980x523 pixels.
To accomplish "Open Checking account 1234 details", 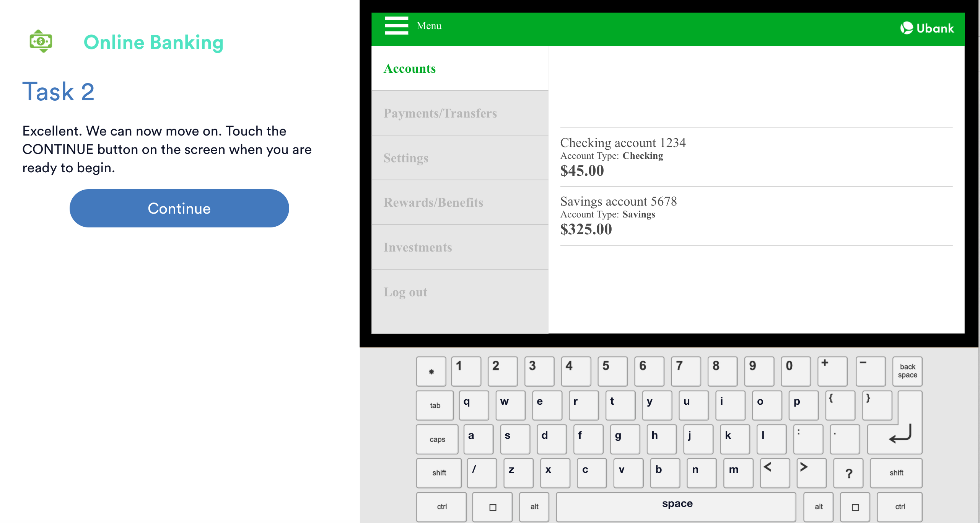I will coord(622,157).
